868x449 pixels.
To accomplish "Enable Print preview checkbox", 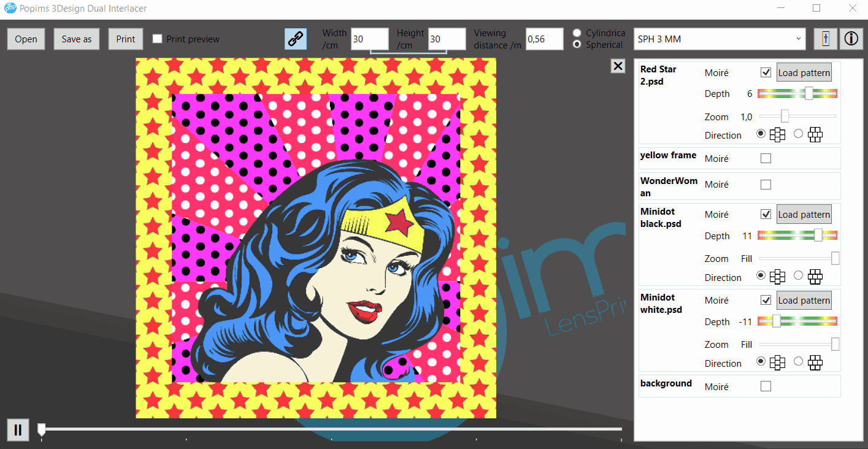I will (158, 39).
